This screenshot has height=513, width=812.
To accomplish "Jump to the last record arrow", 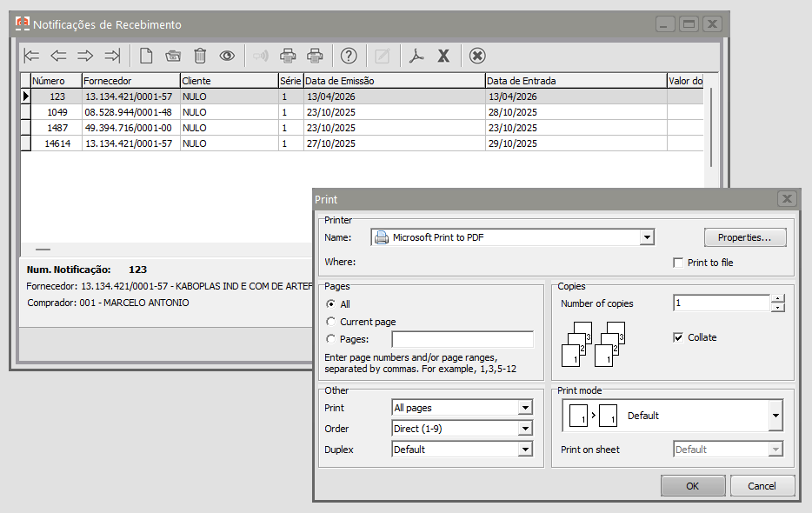I will coord(112,56).
